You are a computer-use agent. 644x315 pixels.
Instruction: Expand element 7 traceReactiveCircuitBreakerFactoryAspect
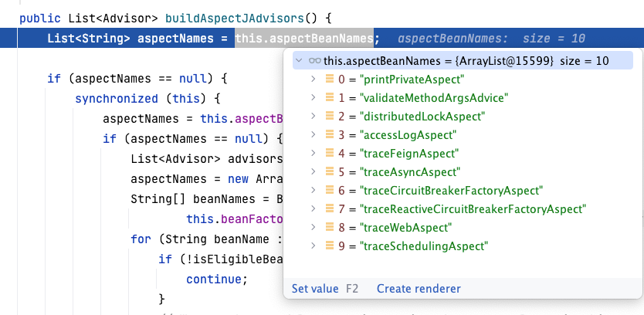tap(313, 209)
